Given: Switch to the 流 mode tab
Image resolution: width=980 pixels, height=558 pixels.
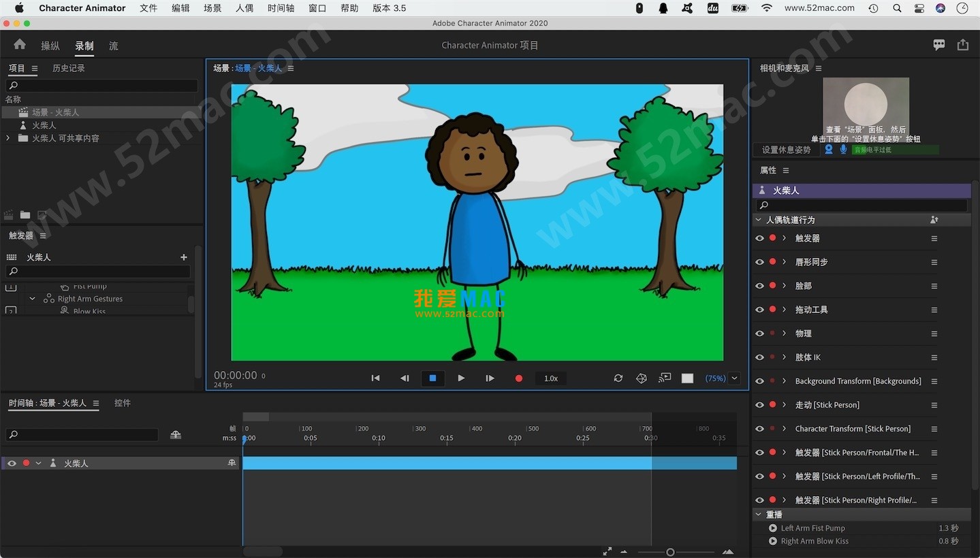Looking at the screenshot, I should (114, 46).
